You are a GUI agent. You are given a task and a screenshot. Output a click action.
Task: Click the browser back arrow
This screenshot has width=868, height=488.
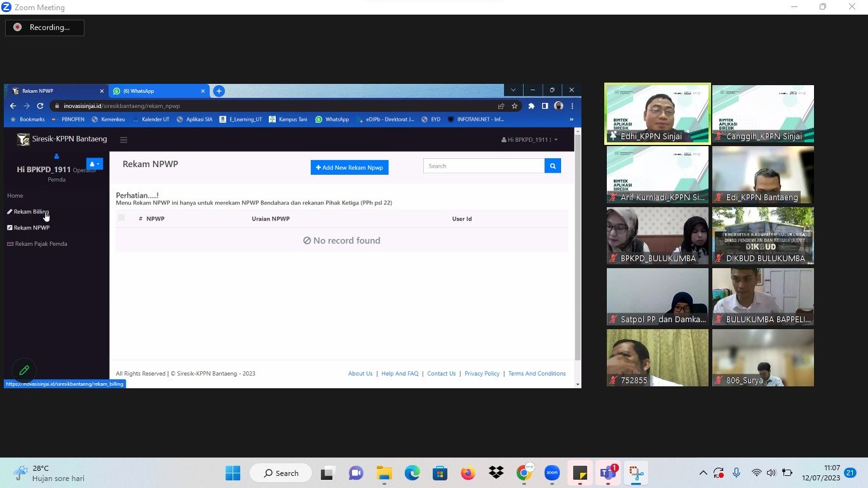point(13,106)
